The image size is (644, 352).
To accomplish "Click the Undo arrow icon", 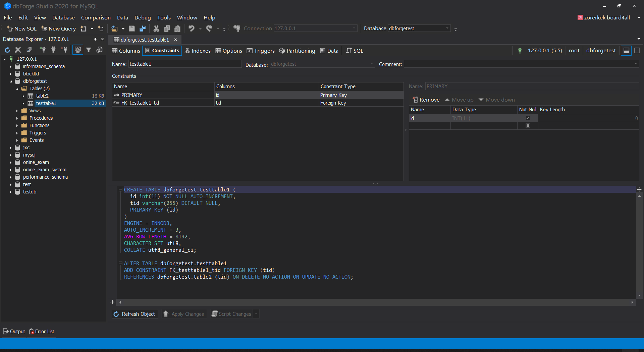I will 191,28.
